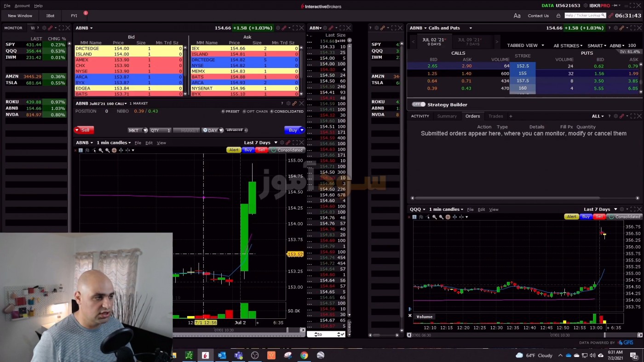
Task: Click the IBot button in the top toolbar
Action: pos(50,16)
